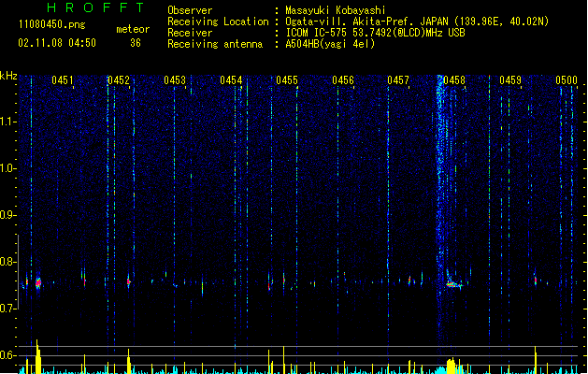Click the 1.0 kHz axis label

coord(8,168)
